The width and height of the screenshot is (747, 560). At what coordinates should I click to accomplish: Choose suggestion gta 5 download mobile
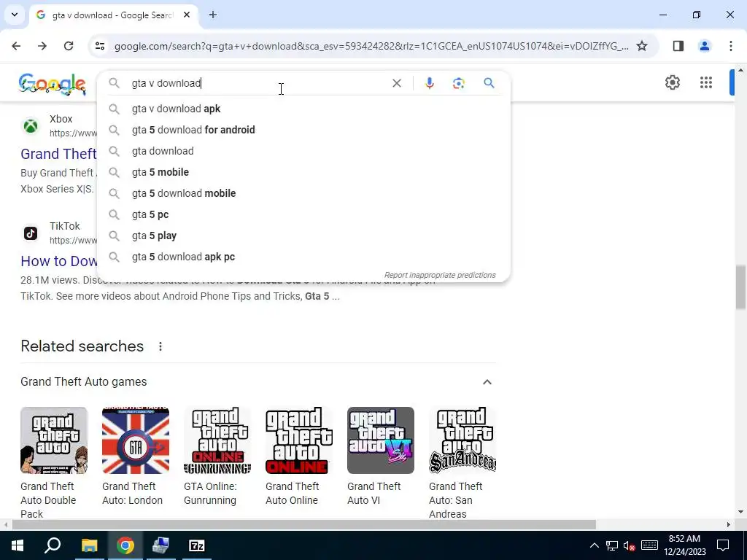coord(303,192)
